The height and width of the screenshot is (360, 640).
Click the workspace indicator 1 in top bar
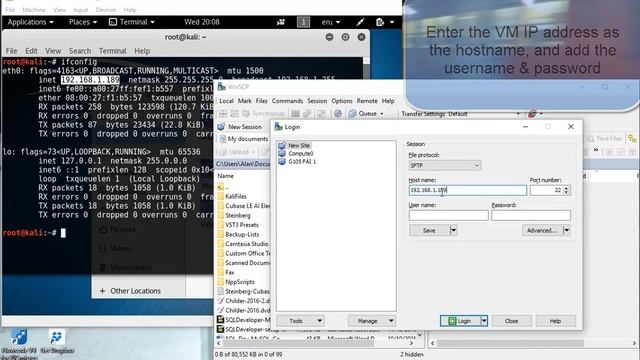(x=303, y=22)
